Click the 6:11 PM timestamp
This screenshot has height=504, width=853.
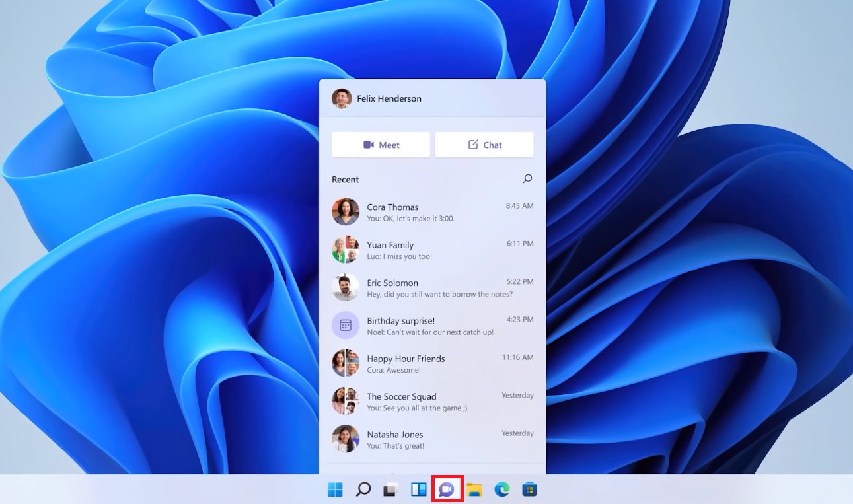(x=520, y=244)
